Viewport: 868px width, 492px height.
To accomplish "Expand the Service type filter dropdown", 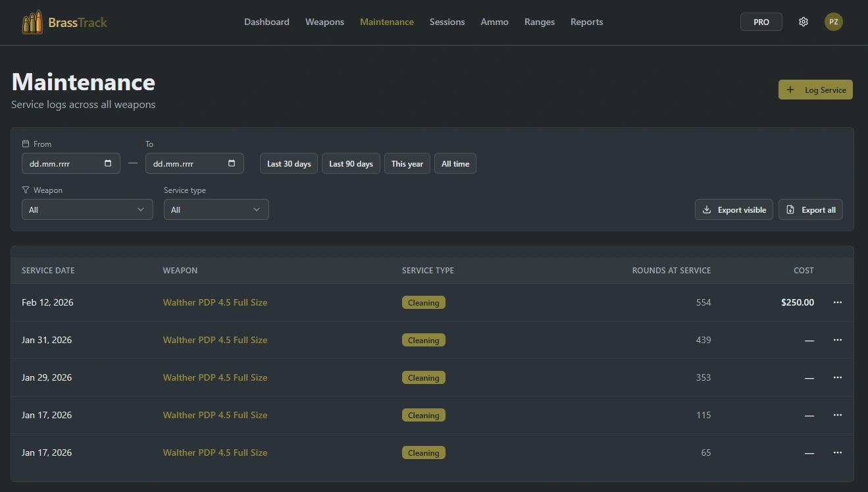I will (x=216, y=209).
